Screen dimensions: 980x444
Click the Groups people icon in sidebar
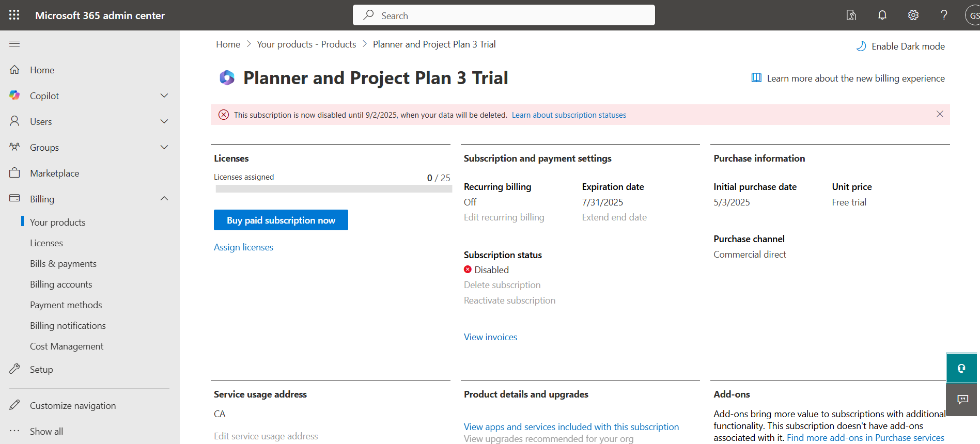[x=14, y=147]
